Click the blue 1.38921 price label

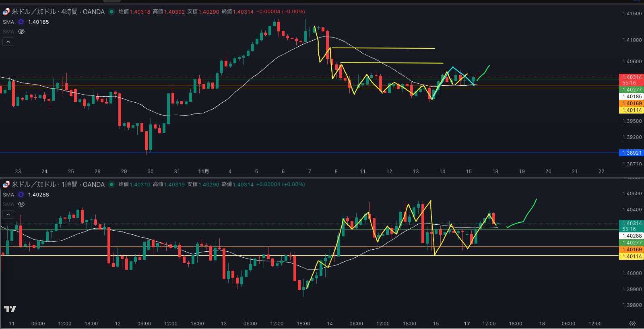click(x=632, y=153)
